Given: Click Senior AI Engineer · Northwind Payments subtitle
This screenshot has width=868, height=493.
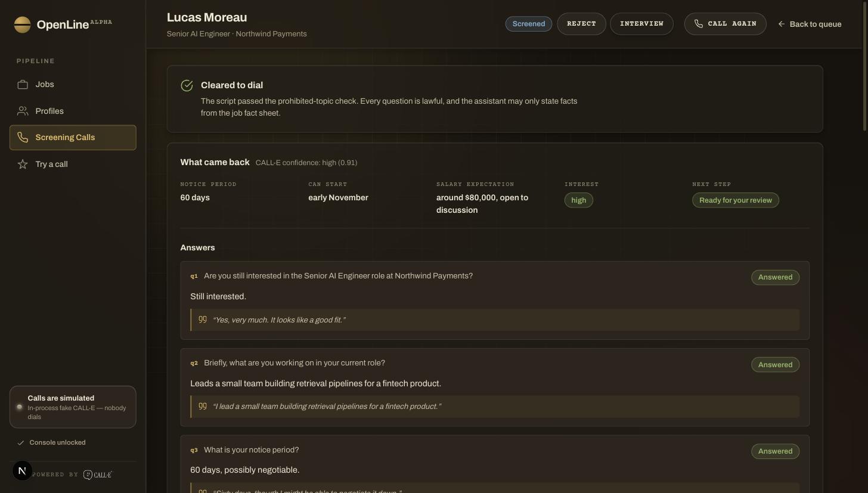Looking at the screenshot, I should (237, 34).
